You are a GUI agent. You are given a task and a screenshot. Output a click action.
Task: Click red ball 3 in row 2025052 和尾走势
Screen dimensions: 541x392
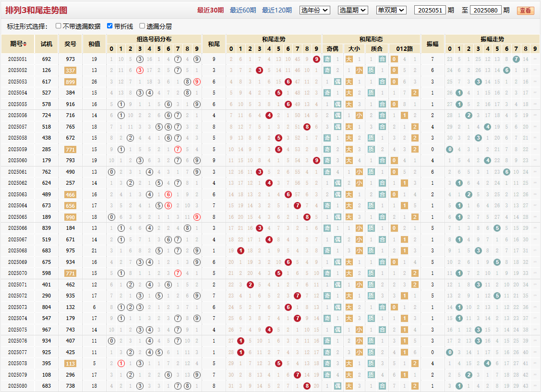259,71
